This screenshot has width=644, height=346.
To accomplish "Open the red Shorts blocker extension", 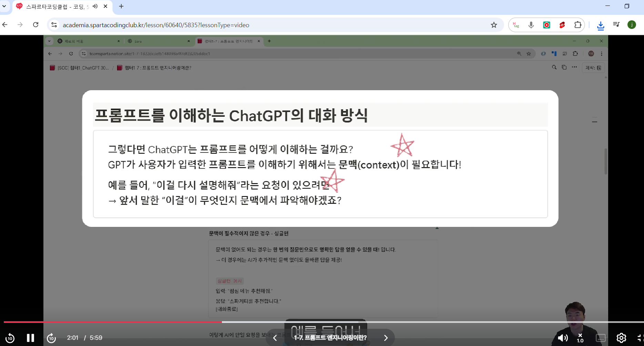I will 562,25.
